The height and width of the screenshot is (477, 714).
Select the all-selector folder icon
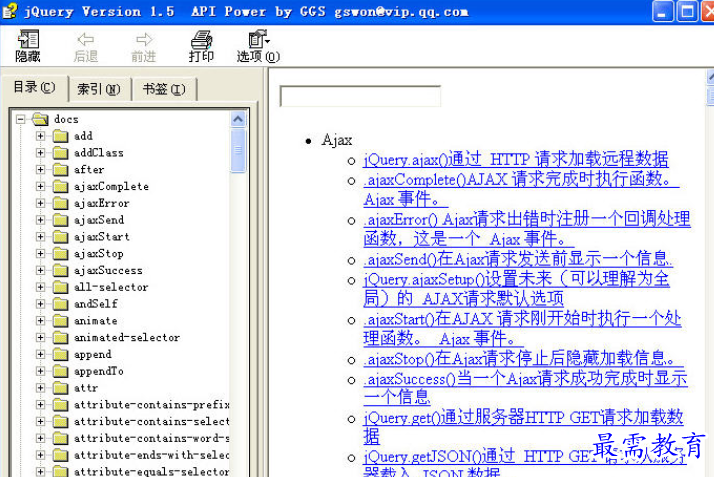point(60,287)
